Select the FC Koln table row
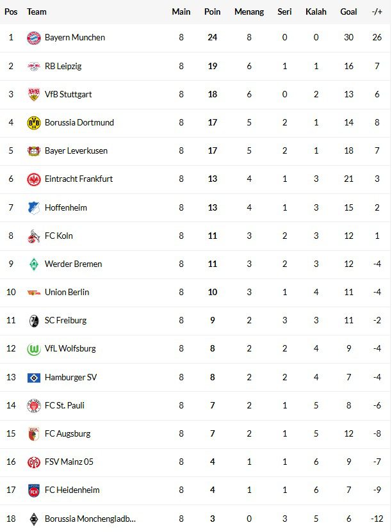Viewport: 392px width, 532px height. [192, 236]
